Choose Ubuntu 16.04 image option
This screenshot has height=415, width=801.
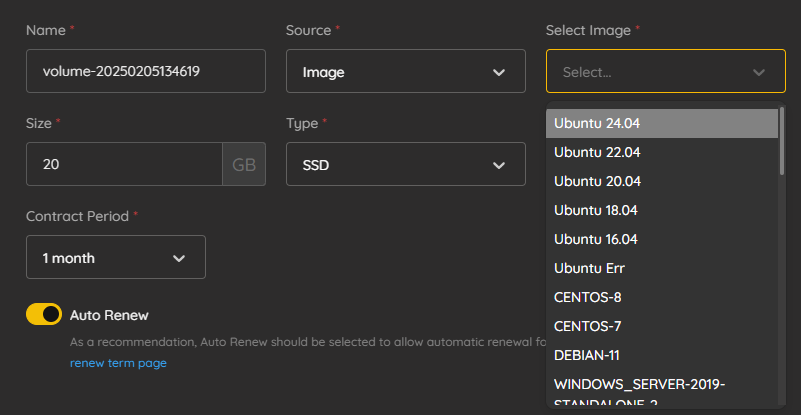(x=662, y=239)
